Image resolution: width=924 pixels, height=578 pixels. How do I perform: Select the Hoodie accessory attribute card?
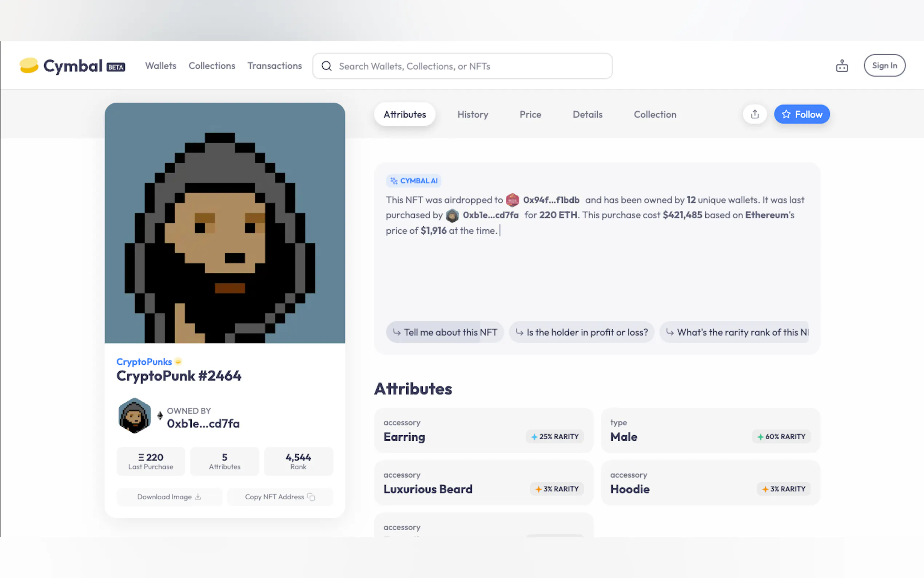point(710,483)
